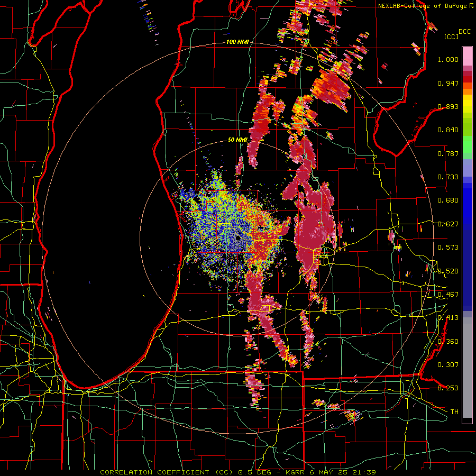Click the gray bottom segment of color bar
The height and width of the screenshot is (476, 476).
tap(467, 368)
